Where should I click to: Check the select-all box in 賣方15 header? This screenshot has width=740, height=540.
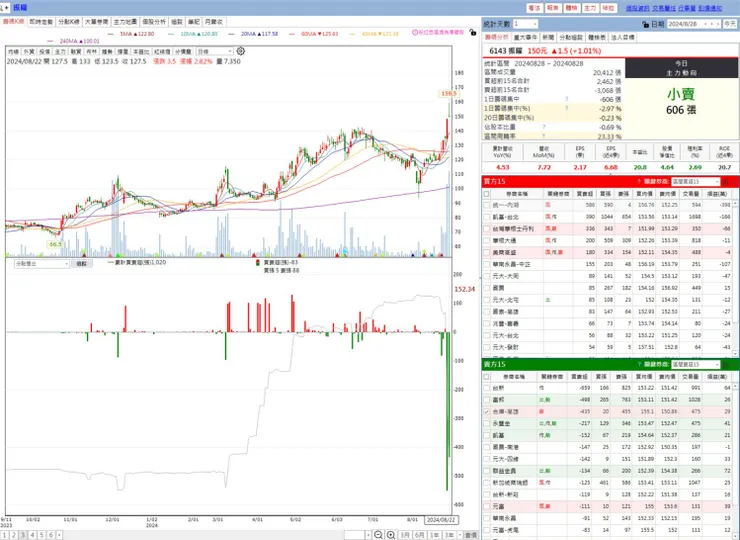(x=487, y=377)
